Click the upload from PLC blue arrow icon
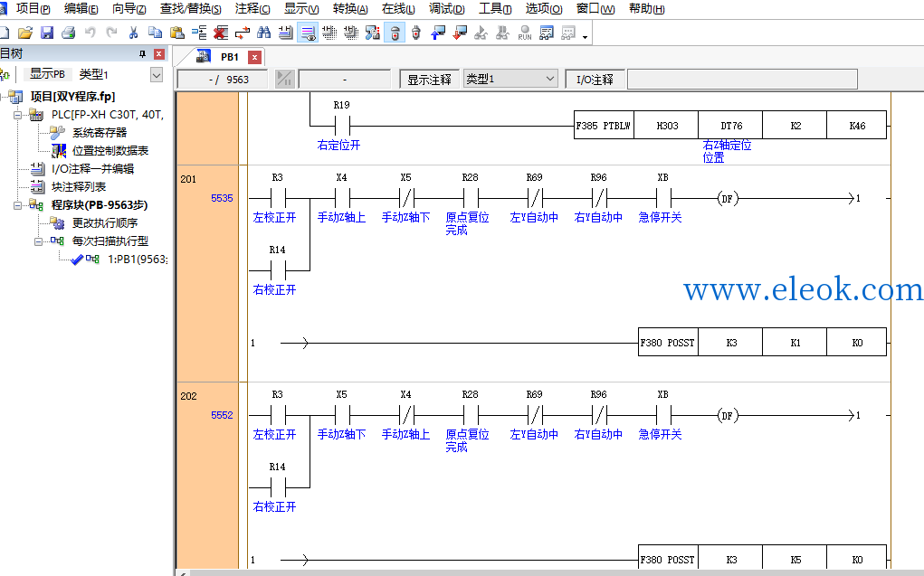This screenshot has height=576, width=924. [x=438, y=33]
